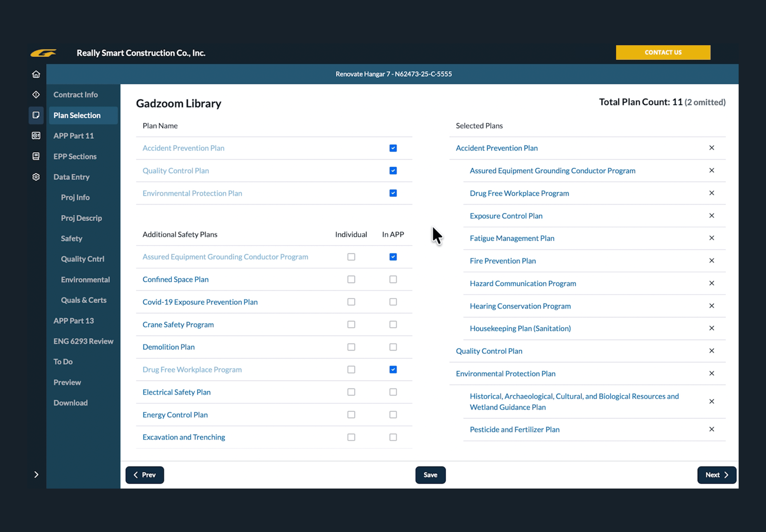Remove Pesticide and Fertilizer Plan with its X
The width and height of the screenshot is (766, 532).
(x=712, y=429)
